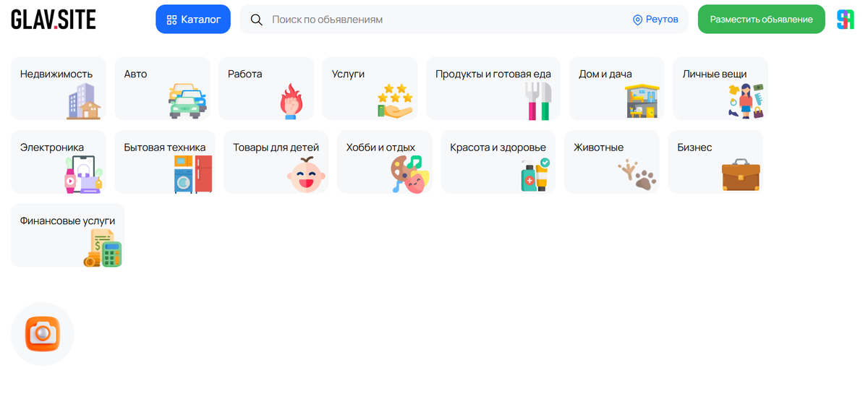Select the Бытовая техника label

[x=165, y=147]
